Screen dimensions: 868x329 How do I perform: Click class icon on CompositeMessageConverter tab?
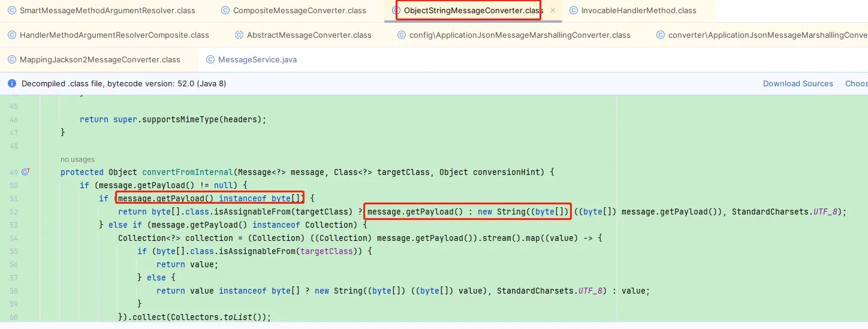coord(225,10)
